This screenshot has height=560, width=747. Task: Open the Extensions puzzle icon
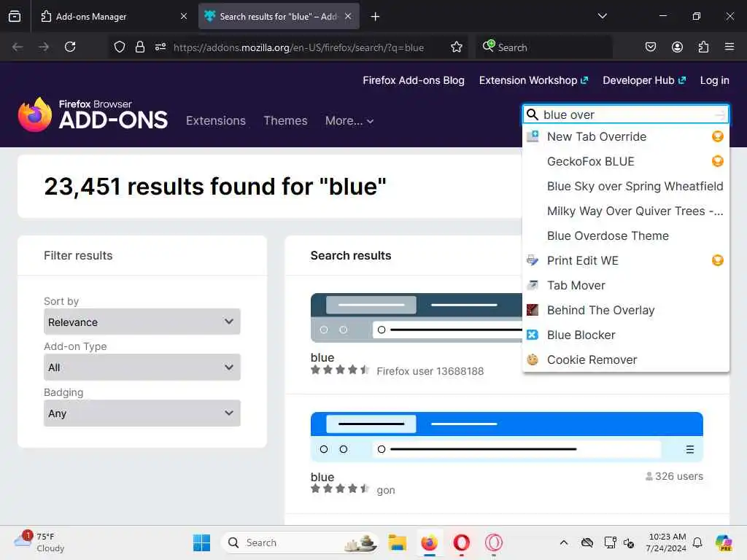pyautogui.click(x=703, y=47)
